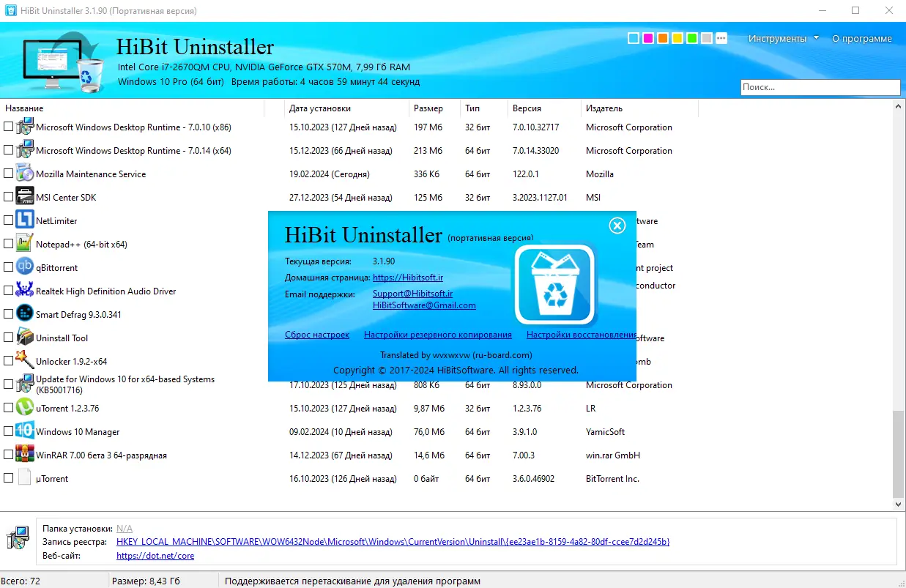The height and width of the screenshot is (588, 906).
Task: Open the https://dot.net/core website link
Action: [x=155, y=556]
